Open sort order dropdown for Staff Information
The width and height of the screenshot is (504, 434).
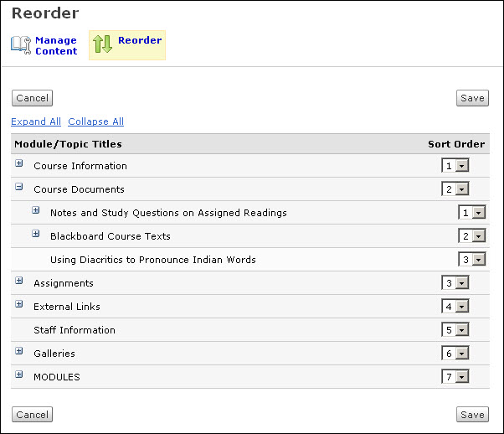coord(455,330)
